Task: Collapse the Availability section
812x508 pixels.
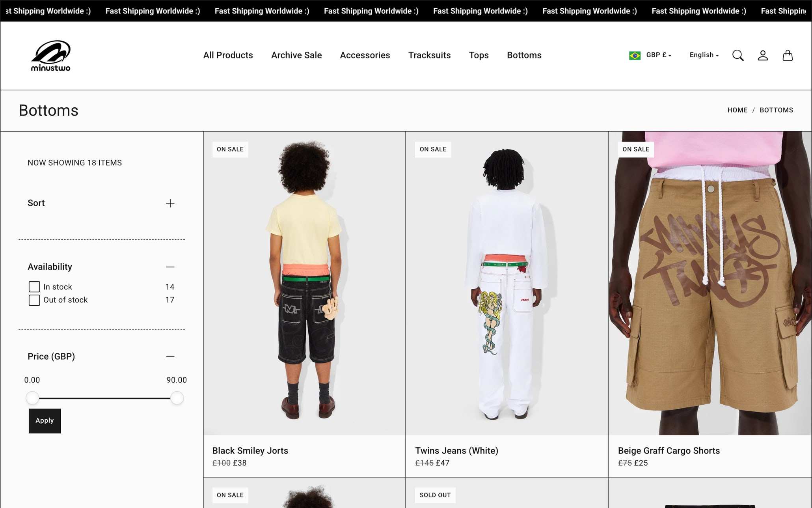Action: tap(170, 267)
